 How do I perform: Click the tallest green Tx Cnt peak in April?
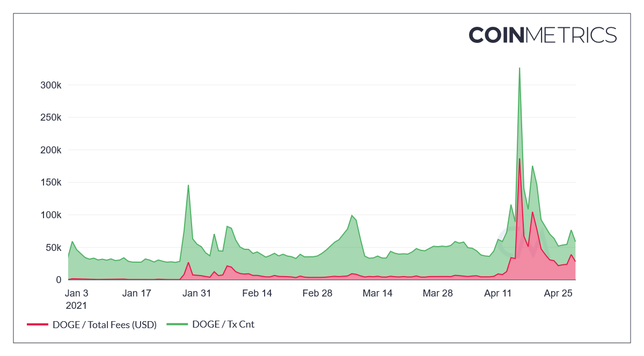519,69
